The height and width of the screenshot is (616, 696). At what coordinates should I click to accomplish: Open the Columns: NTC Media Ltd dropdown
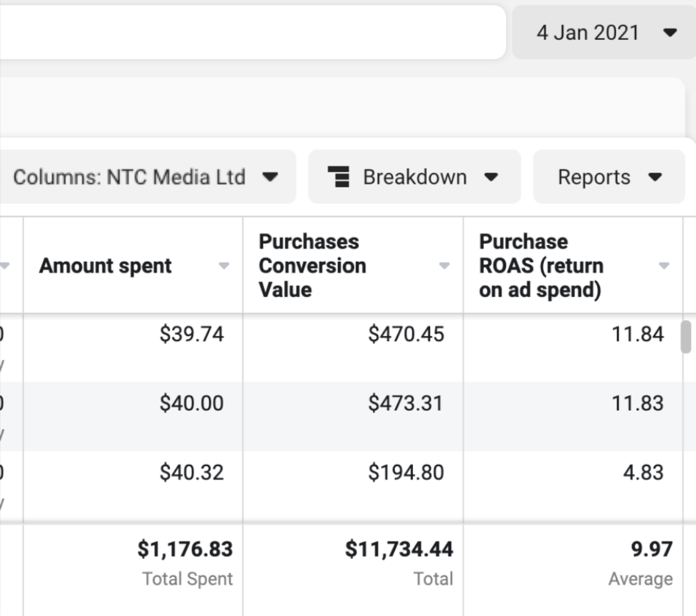pyautogui.click(x=130, y=177)
